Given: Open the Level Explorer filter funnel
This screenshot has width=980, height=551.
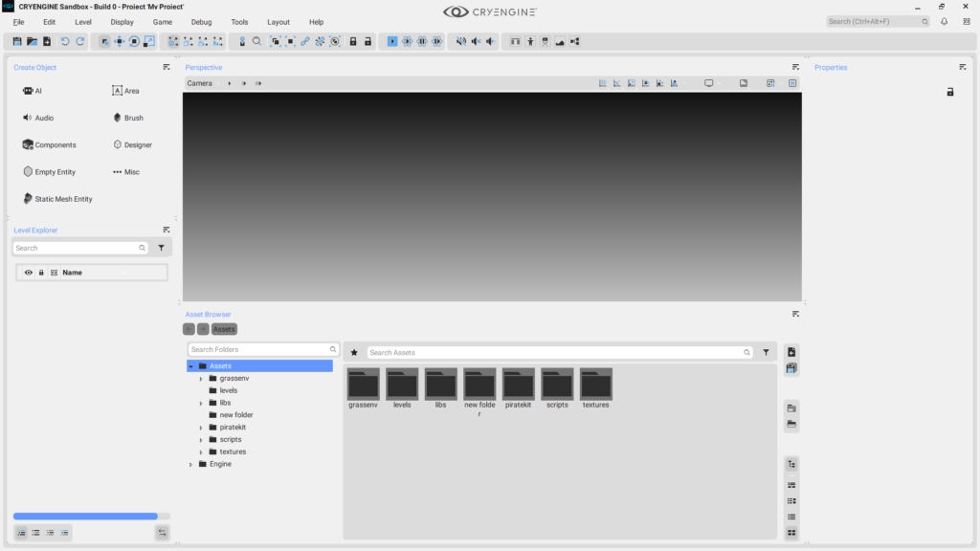Looking at the screenshot, I should 161,248.
